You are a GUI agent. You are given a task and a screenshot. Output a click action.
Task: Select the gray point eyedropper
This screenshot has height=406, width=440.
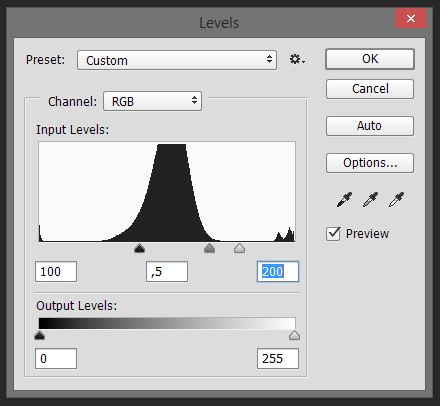coord(370,199)
